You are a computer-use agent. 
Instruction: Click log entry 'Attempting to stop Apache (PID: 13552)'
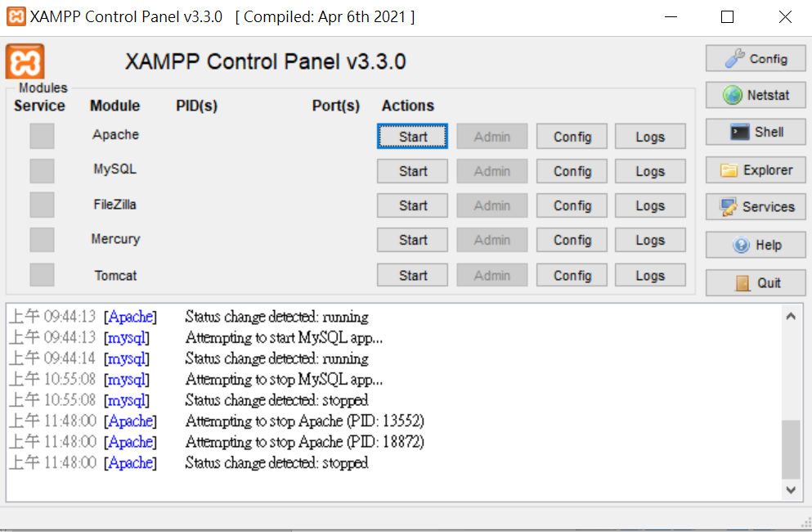[304, 421]
